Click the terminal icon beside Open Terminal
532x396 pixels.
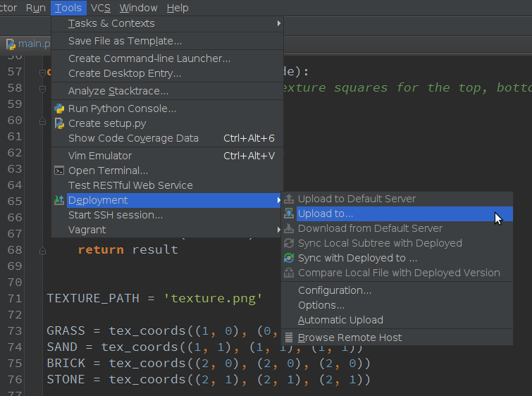coord(59,171)
